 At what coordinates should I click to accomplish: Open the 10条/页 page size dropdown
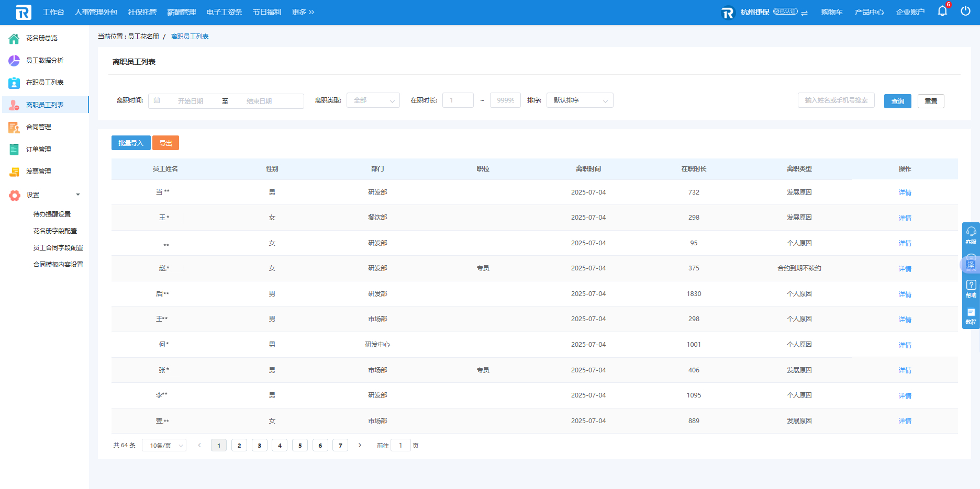[x=164, y=446]
